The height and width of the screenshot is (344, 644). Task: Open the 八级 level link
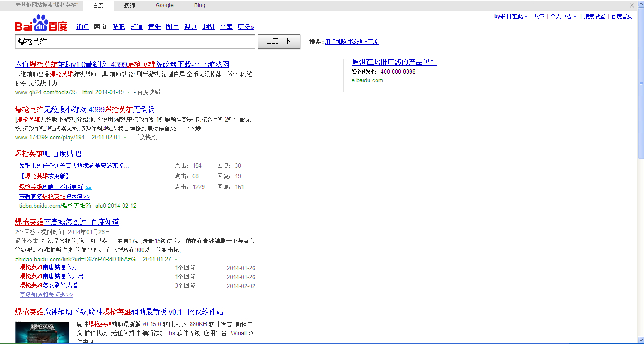tap(539, 17)
